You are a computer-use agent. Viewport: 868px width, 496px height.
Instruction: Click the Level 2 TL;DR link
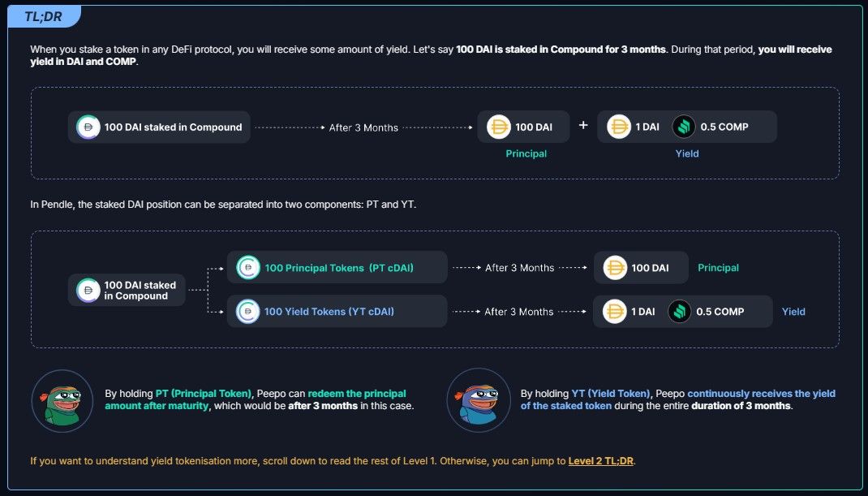pyautogui.click(x=601, y=461)
